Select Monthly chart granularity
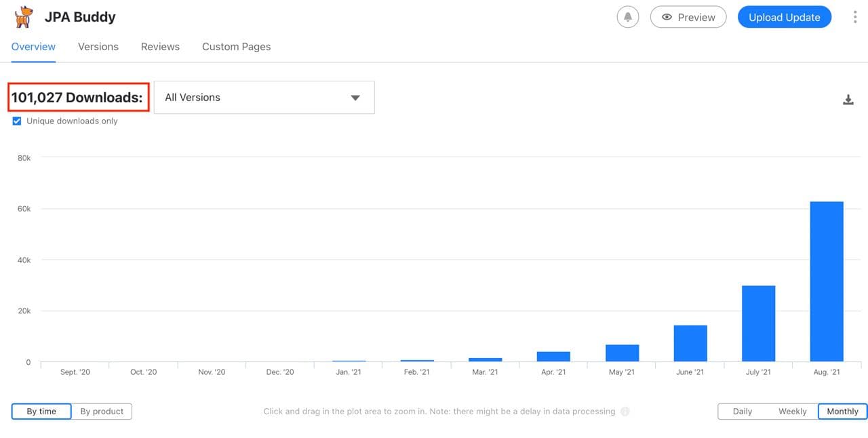Viewport: 868px width, 438px height. [x=843, y=412]
